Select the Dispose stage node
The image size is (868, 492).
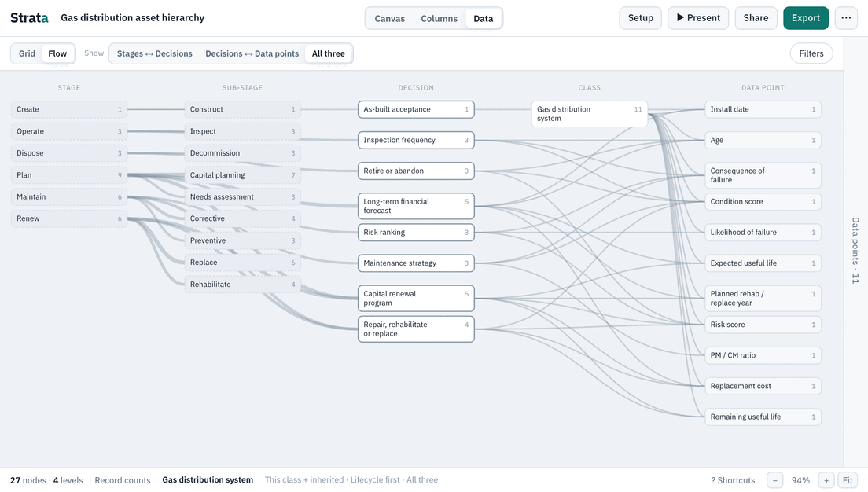(69, 153)
